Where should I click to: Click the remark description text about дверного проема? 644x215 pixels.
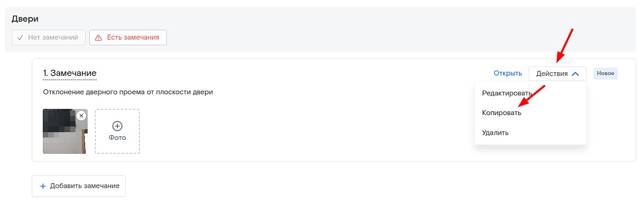(128, 92)
